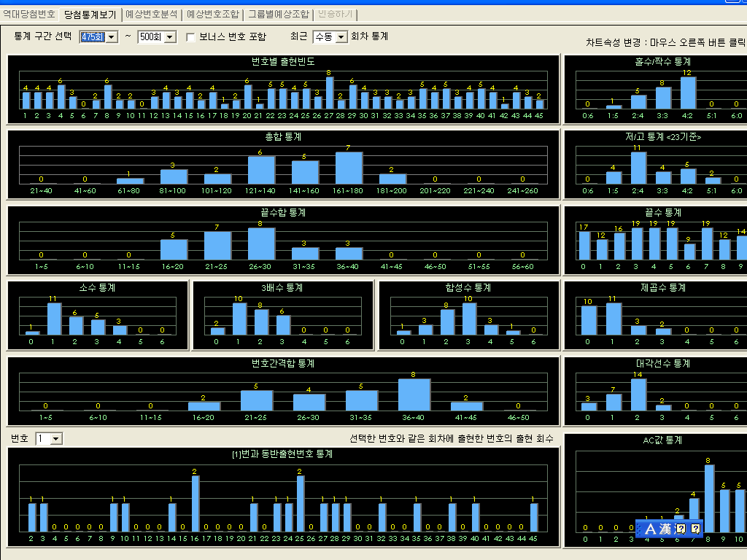The image size is (747, 560).
Task: Click the 당첨통계보기 tab
Action: pyautogui.click(x=90, y=14)
